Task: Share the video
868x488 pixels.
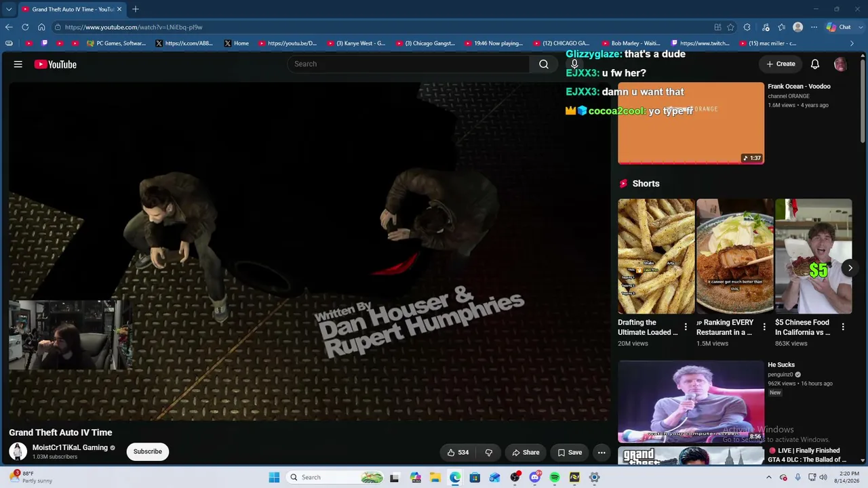Action: (x=526, y=452)
